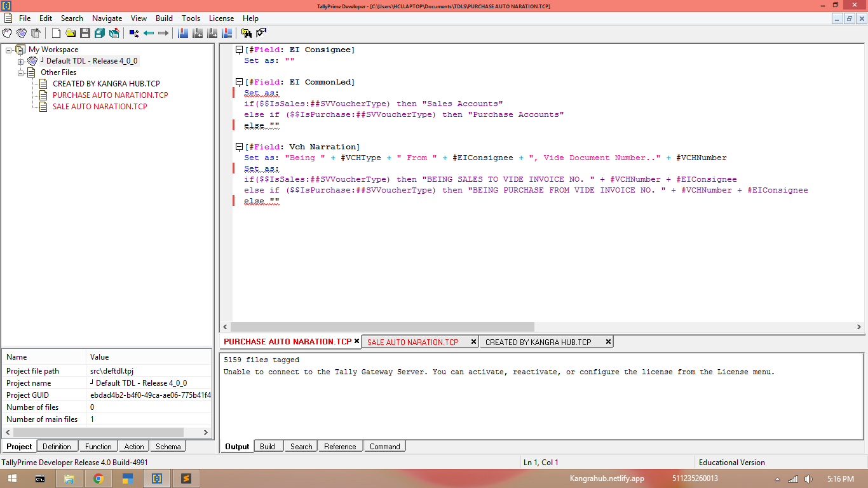Switch to the Schema panel tab
This screenshot has height=488, width=868.
168,447
